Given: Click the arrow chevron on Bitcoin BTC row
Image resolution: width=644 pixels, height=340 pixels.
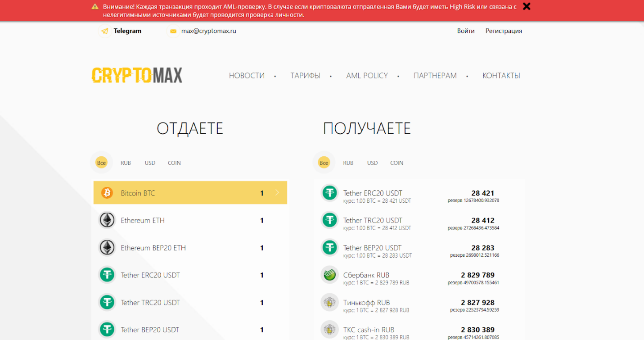Looking at the screenshot, I should click(277, 193).
